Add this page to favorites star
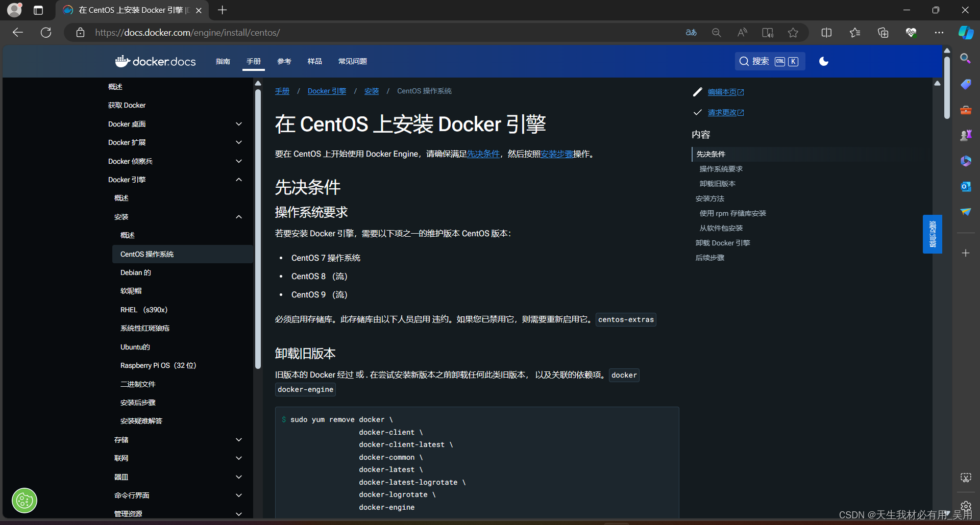 (x=793, y=33)
